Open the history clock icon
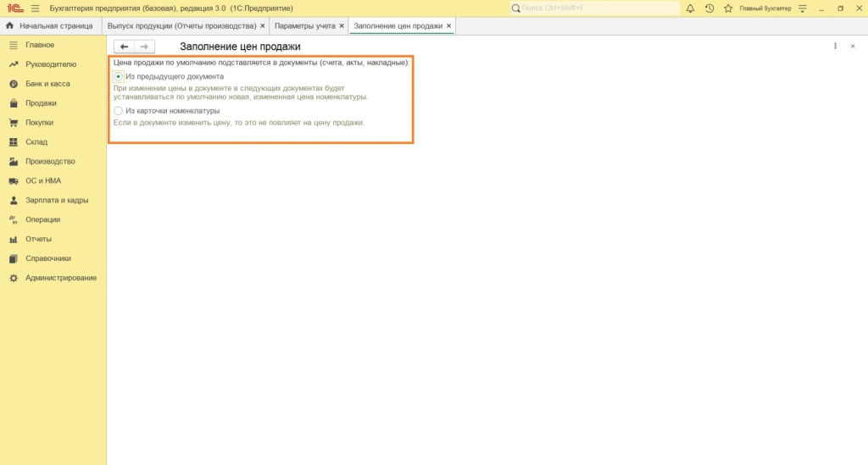The width and height of the screenshot is (868, 465). click(x=709, y=8)
